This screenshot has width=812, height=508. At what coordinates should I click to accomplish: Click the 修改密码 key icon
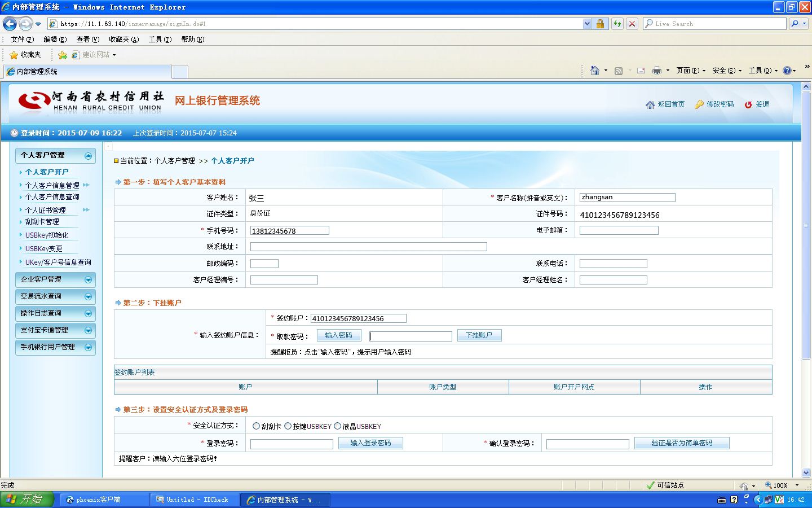coord(699,104)
